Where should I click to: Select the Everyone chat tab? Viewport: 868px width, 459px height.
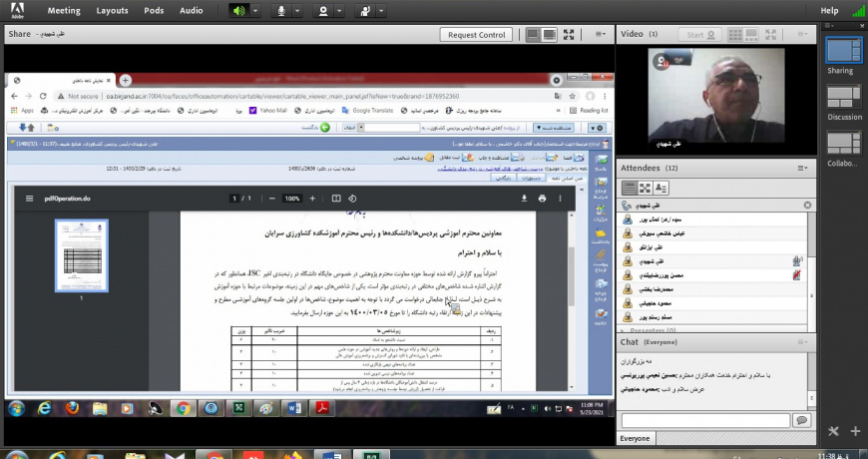tap(635, 438)
